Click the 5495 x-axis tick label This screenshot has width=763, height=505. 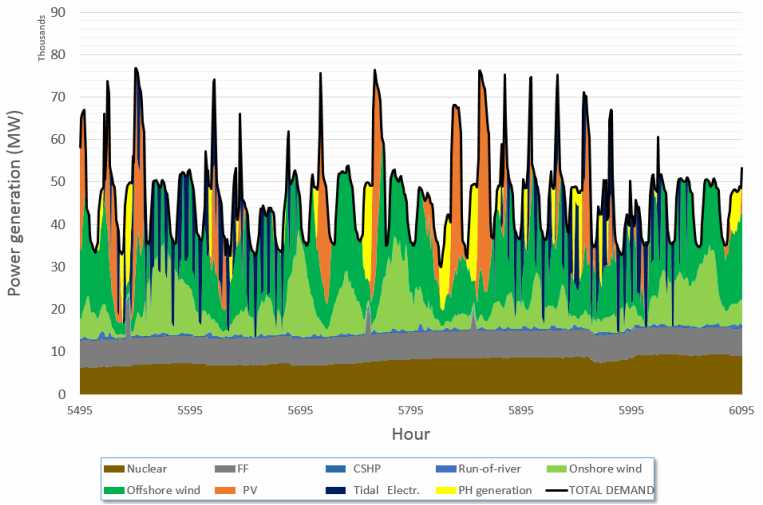point(80,411)
